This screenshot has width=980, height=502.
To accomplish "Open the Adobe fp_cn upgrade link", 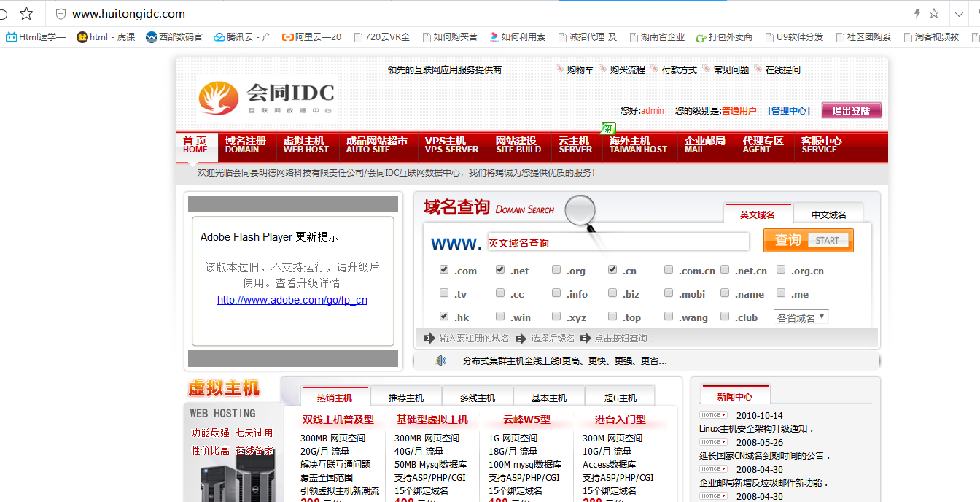I will (x=292, y=300).
